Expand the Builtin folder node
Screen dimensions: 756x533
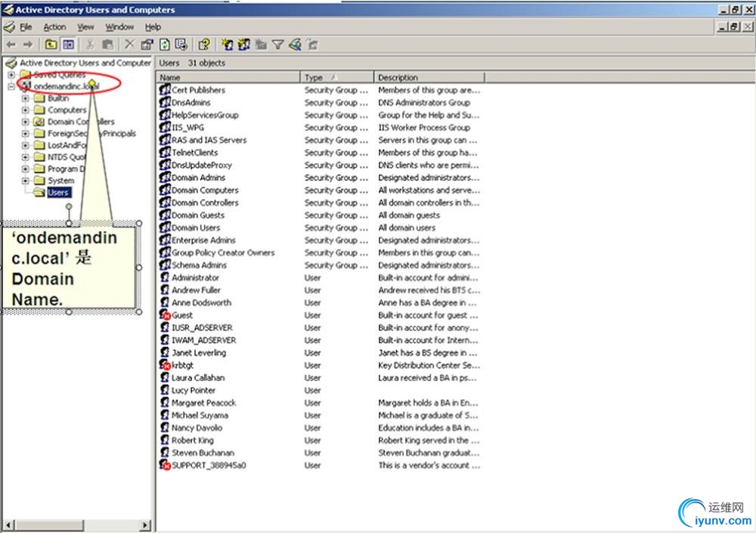(x=26, y=98)
